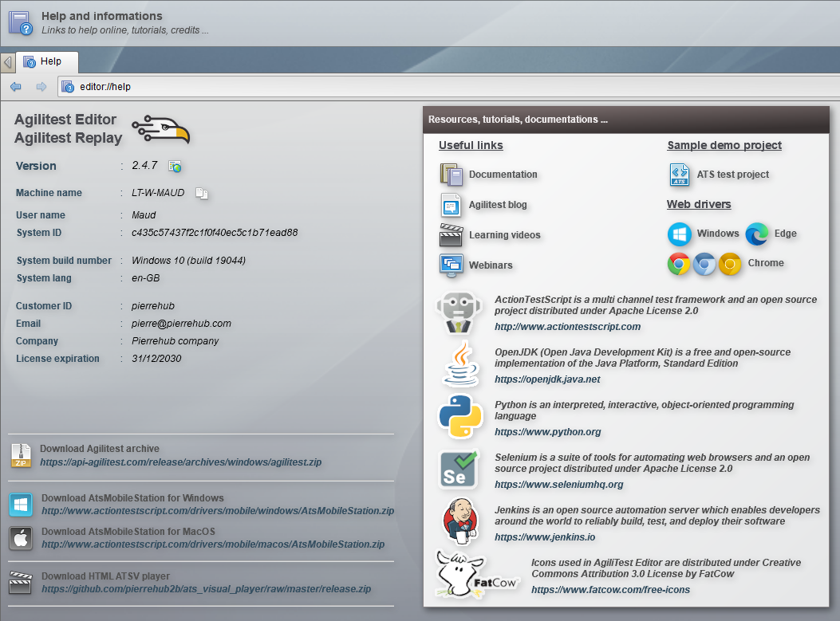Click the 'Useful links' heading
The image size is (840, 621).
pos(471,145)
